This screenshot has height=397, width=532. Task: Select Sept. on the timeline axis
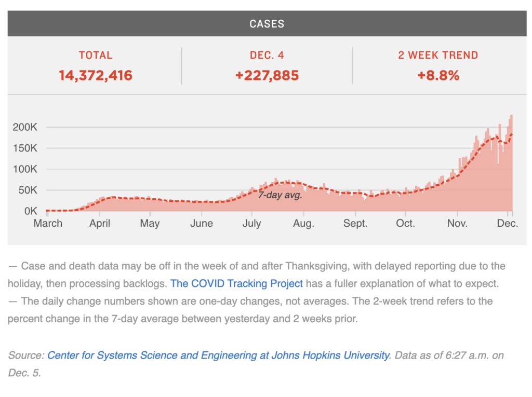point(355,224)
